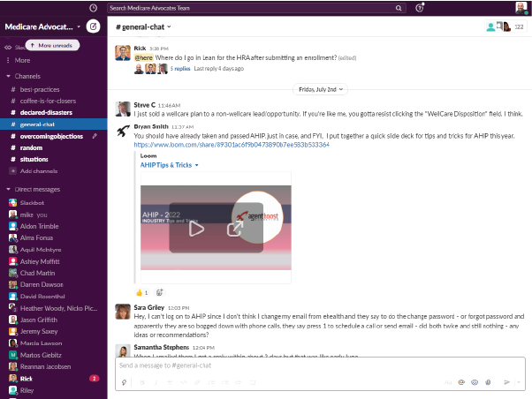Image resolution: width=532 pixels, height=399 pixels.
Task: Open direct message with Jeremy Saxey
Action: (39, 331)
